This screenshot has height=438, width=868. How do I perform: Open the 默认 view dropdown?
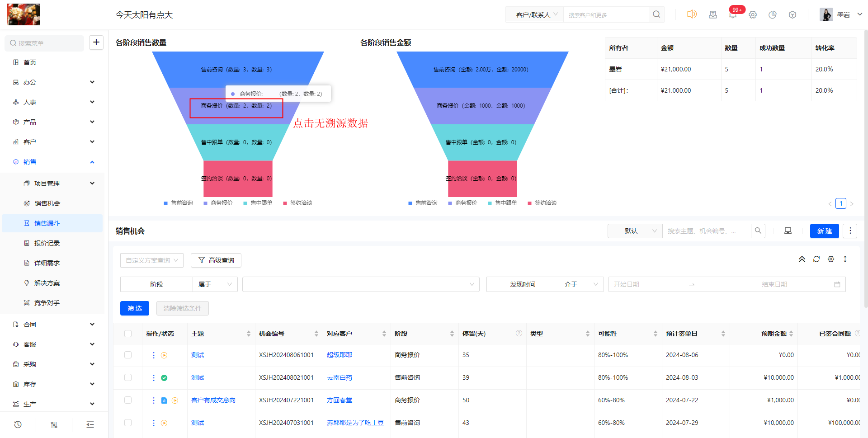(635, 231)
